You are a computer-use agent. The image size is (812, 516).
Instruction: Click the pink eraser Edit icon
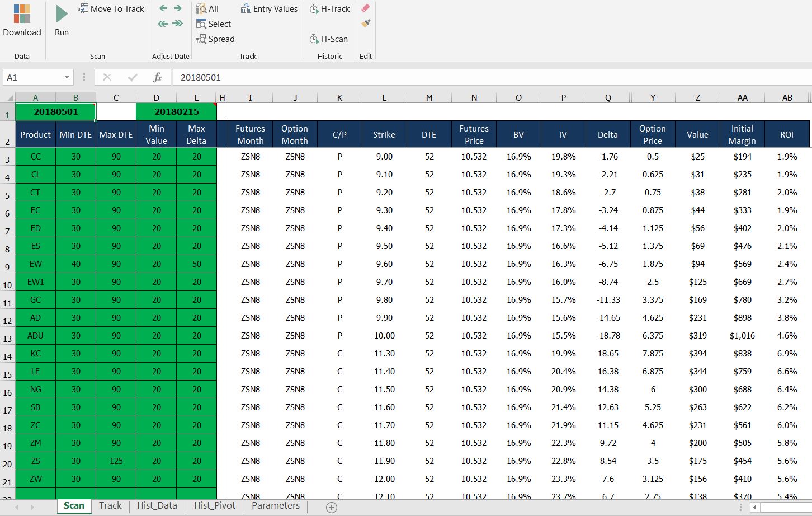point(366,8)
